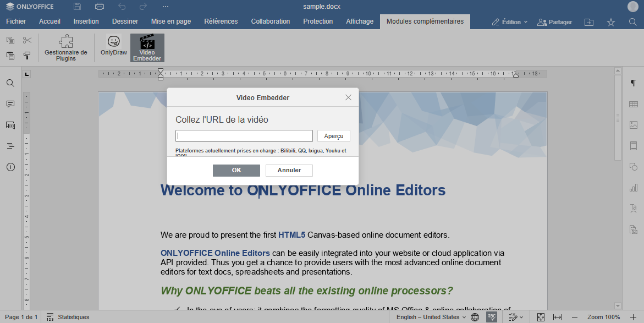Launch the OnlyDraw plugin

114,45
